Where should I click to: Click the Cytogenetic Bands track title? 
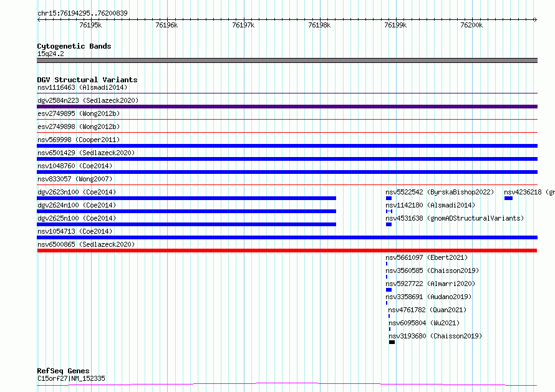point(74,46)
